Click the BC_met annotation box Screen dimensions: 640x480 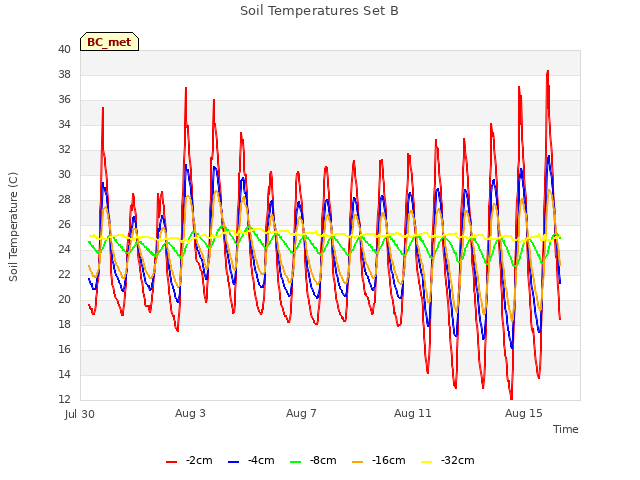[109, 42]
